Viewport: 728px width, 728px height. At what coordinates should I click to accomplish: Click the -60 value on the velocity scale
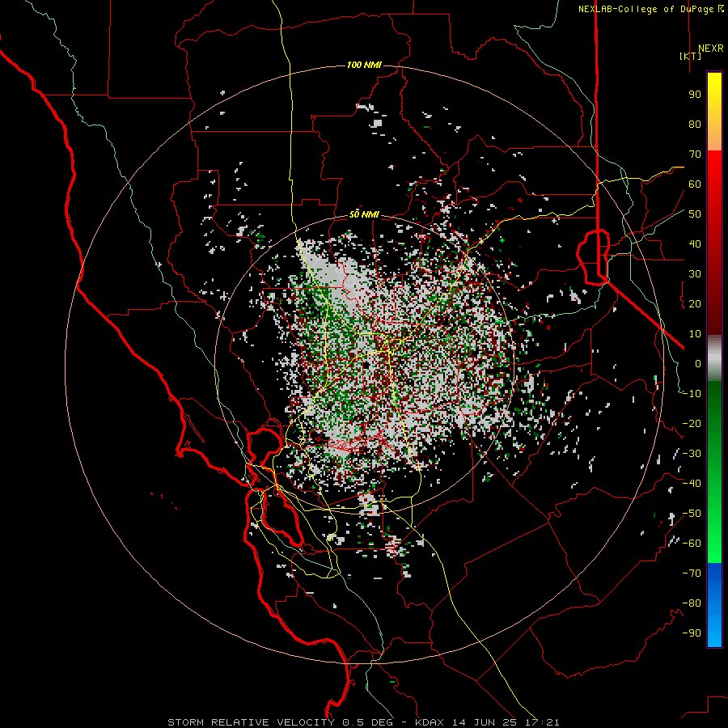(692, 544)
